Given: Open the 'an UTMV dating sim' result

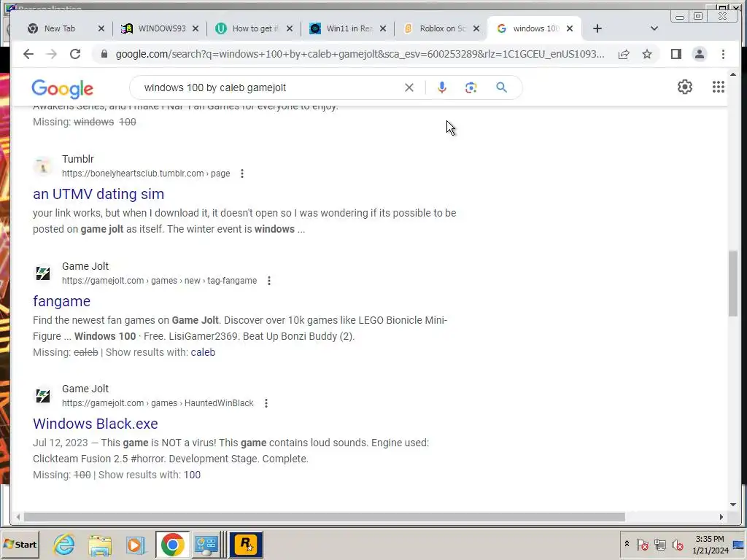Looking at the screenshot, I should [x=98, y=194].
